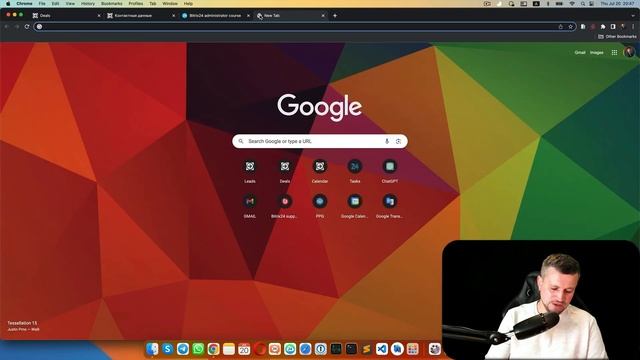
Task: Open Telegram in the dock
Action: (x=183, y=349)
